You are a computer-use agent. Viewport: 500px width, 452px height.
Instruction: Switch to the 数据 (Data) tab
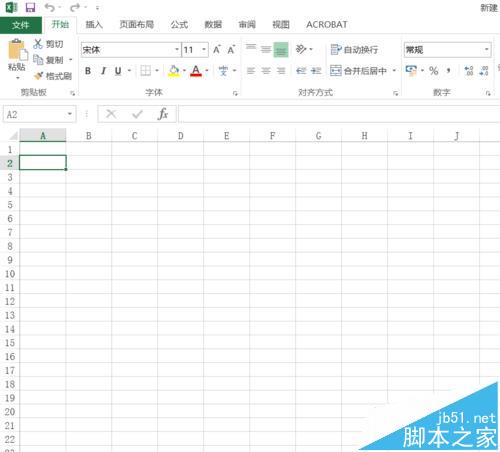coord(213,24)
